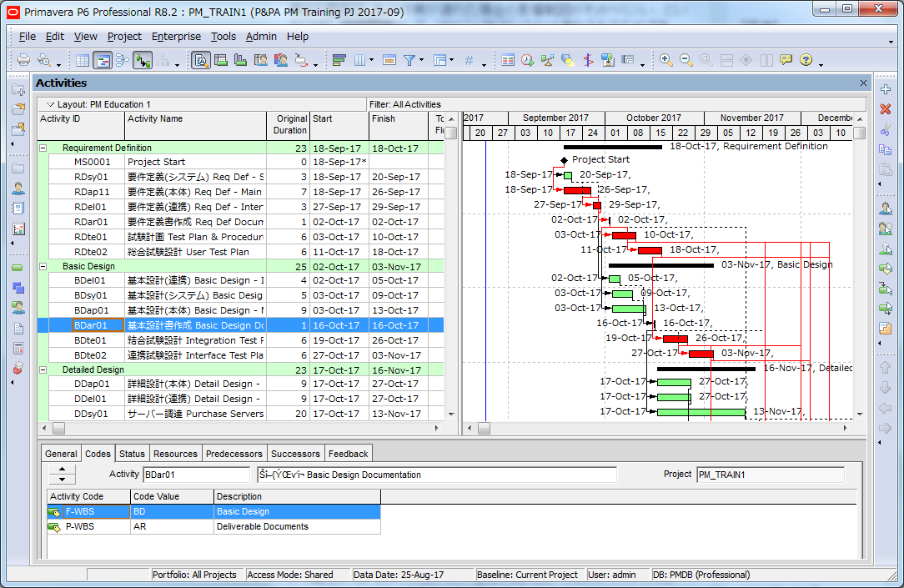Image resolution: width=904 pixels, height=588 pixels.
Task: Collapse the Basic Design group
Action: [x=43, y=267]
